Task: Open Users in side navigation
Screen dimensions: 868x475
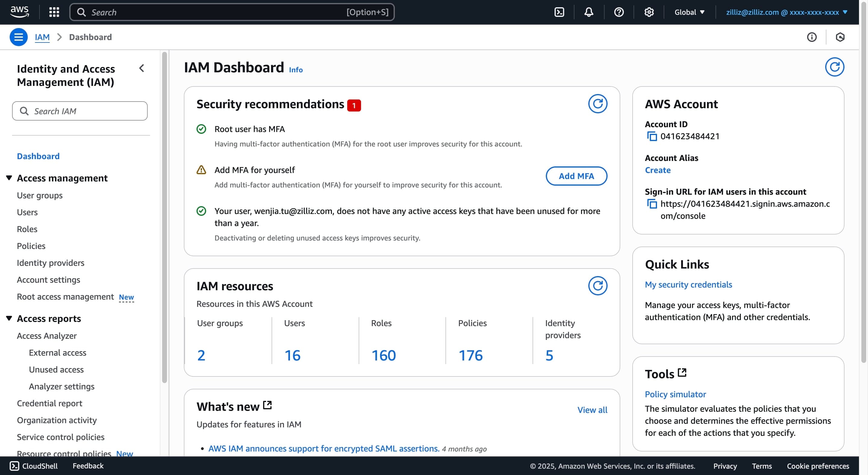Action: [x=27, y=212]
